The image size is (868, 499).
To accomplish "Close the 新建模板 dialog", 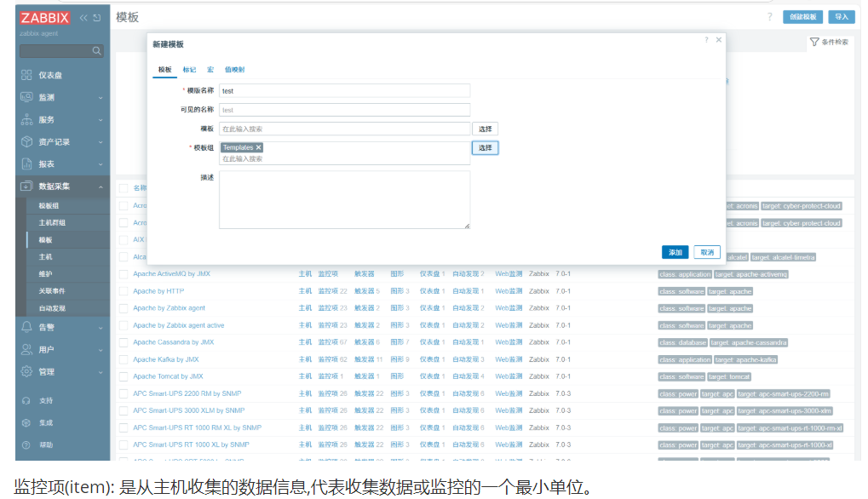I will tap(719, 40).
